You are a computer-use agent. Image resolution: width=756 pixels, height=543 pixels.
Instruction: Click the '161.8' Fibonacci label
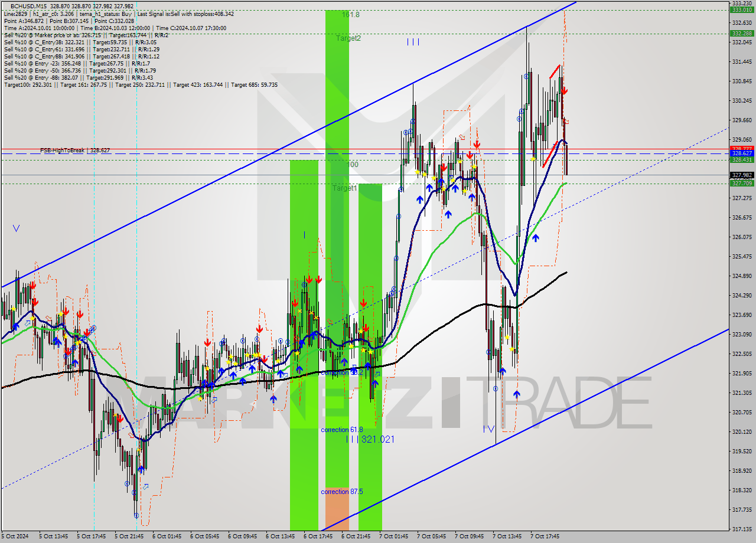350,14
